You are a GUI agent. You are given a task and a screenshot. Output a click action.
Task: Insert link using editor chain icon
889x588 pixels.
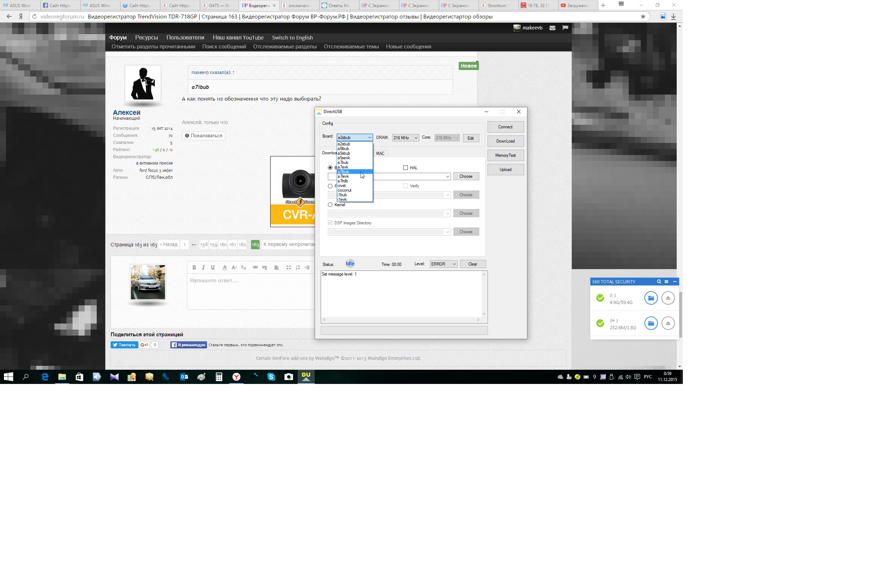[x=255, y=267]
